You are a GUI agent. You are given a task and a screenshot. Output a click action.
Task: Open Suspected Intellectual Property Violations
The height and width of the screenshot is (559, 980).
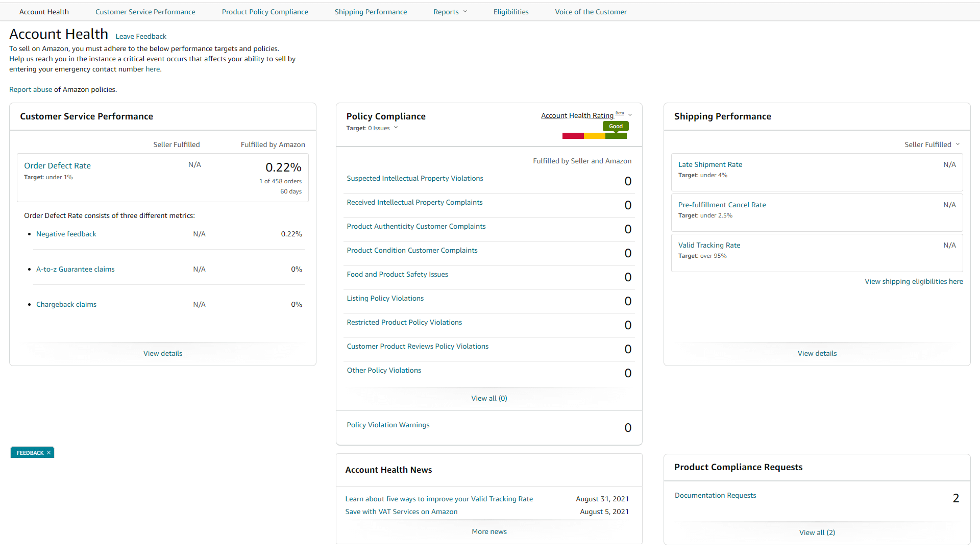(x=415, y=178)
